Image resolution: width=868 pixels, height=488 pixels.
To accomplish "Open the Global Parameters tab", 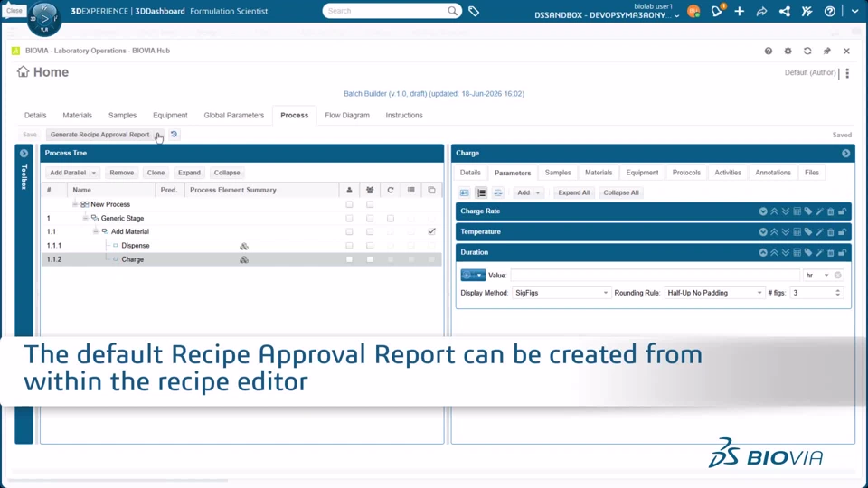I will pos(233,115).
